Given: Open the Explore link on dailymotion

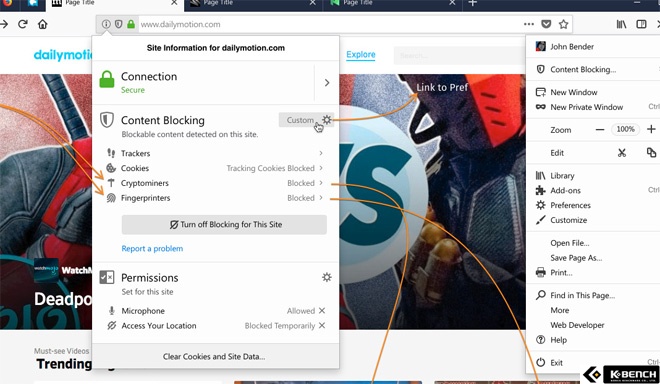Looking at the screenshot, I should [361, 54].
